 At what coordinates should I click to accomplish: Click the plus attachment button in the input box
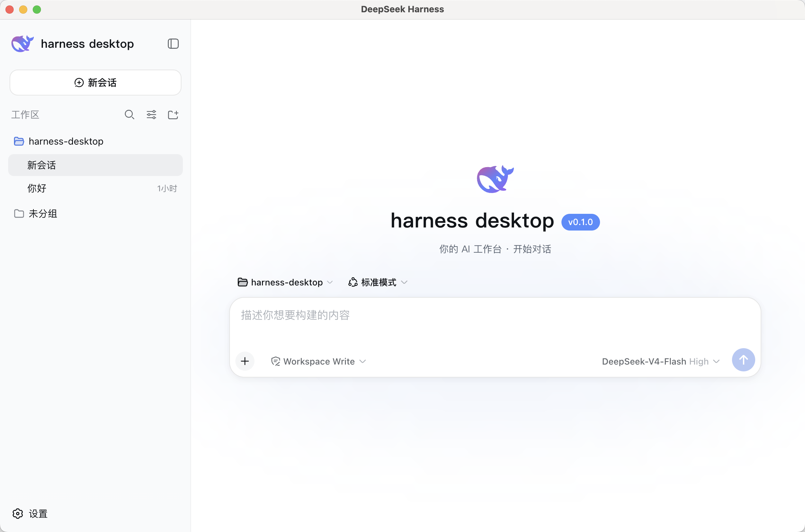[245, 361]
